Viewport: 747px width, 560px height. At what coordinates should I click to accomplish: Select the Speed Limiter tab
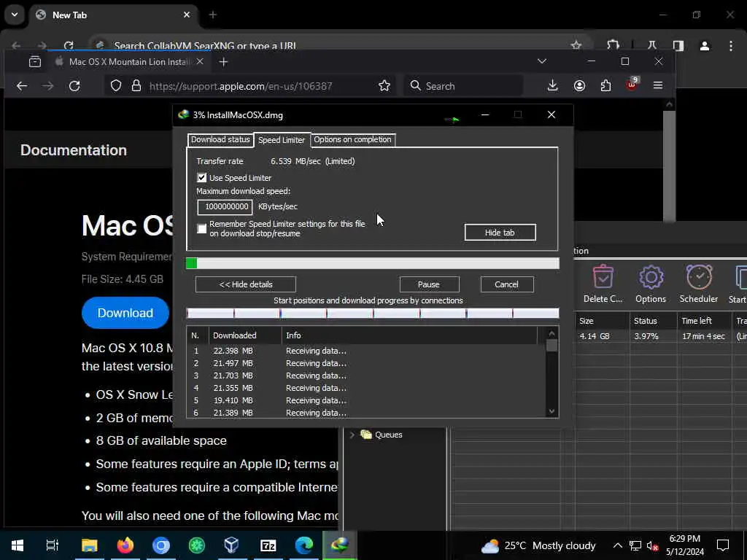tap(282, 140)
